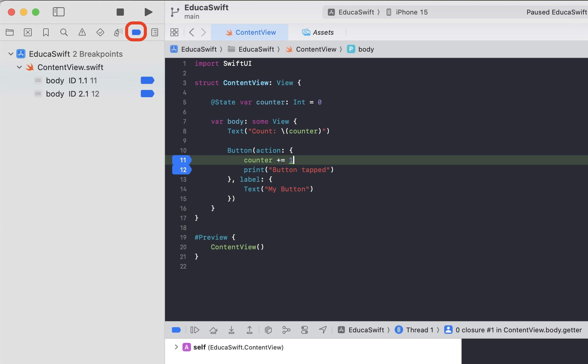Open the closure #1 stack frame menu
588x364 pixels.
(x=513, y=330)
